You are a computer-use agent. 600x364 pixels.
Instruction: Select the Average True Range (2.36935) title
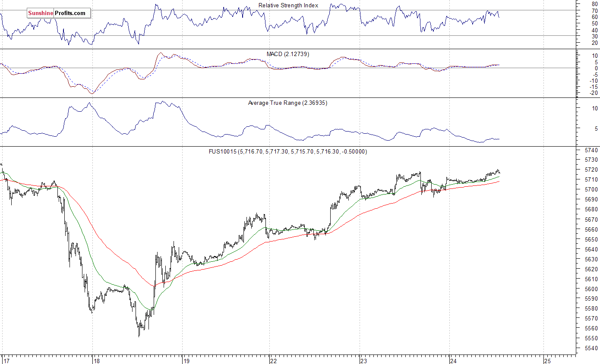click(x=287, y=103)
